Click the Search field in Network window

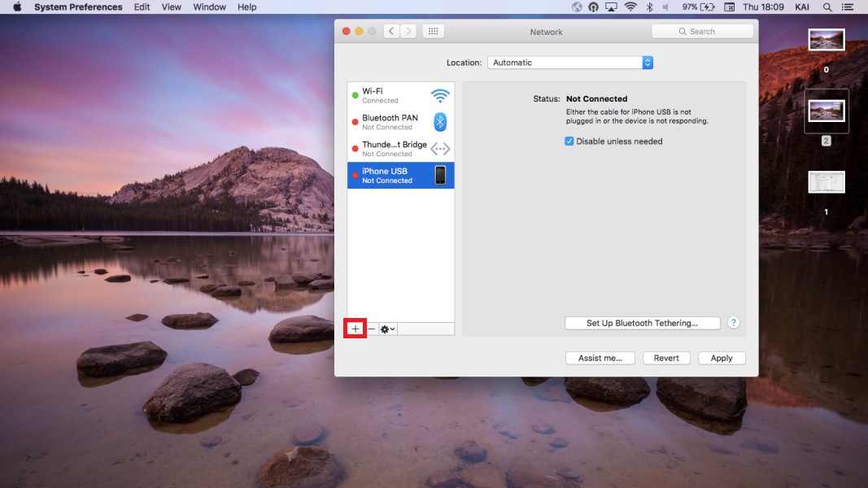702,31
